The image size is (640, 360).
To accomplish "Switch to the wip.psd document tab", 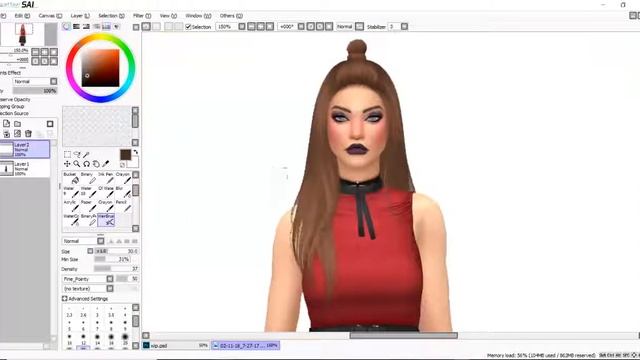I will 175,345.
